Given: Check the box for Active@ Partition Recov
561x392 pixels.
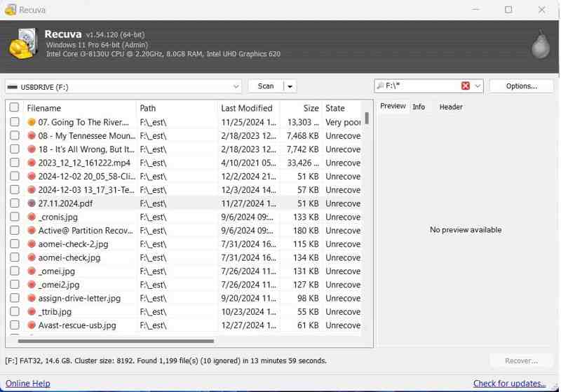Looking at the screenshot, I should (14, 230).
